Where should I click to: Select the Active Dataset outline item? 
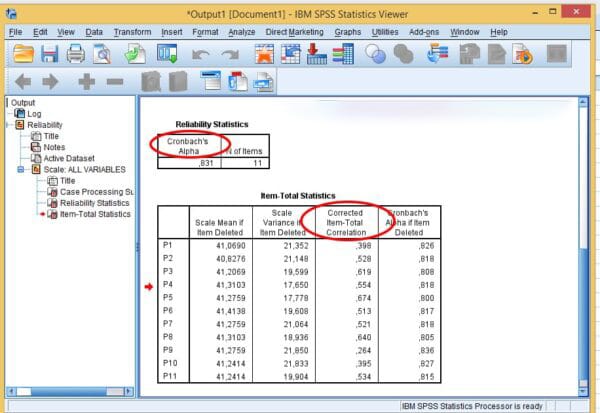[x=69, y=158]
